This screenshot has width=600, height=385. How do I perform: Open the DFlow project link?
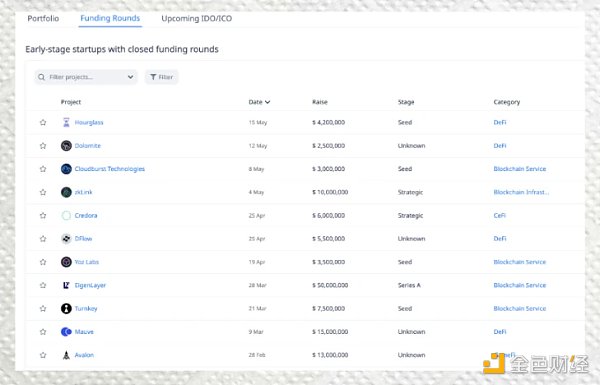coord(83,238)
